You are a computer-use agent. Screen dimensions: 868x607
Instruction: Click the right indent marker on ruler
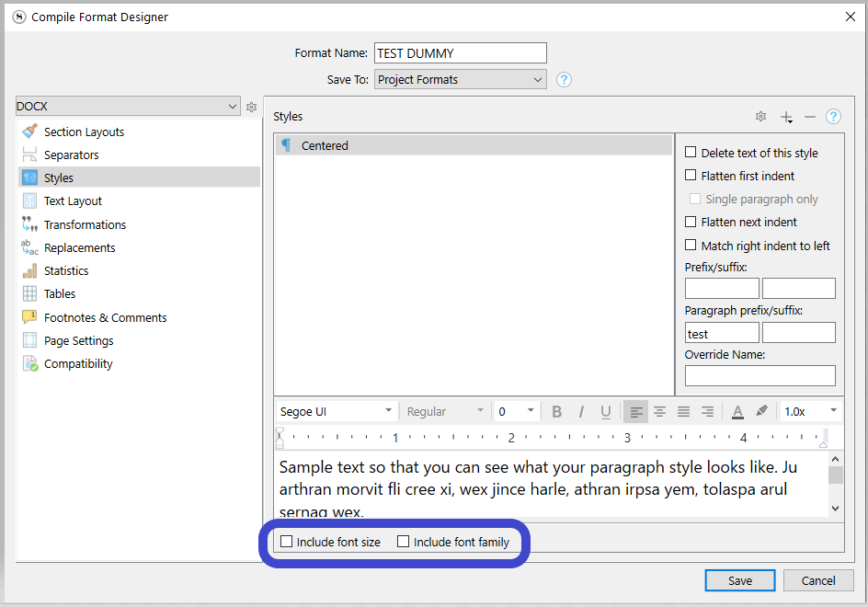click(823, 444)
